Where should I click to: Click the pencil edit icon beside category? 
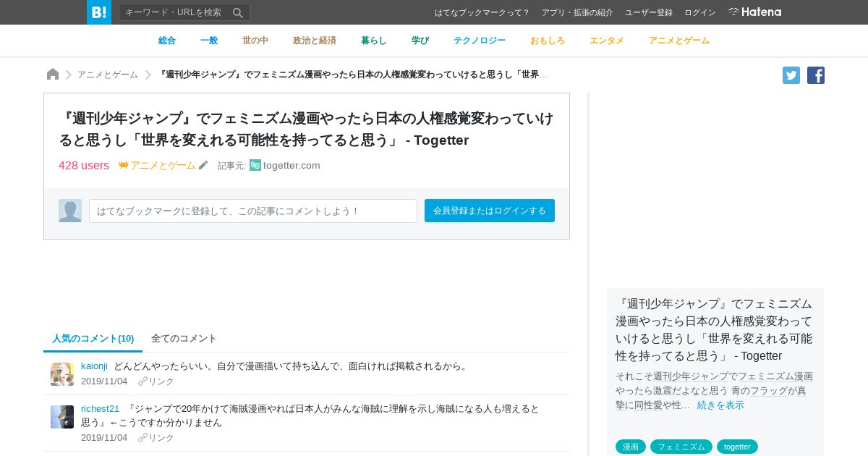coord(203,165)
